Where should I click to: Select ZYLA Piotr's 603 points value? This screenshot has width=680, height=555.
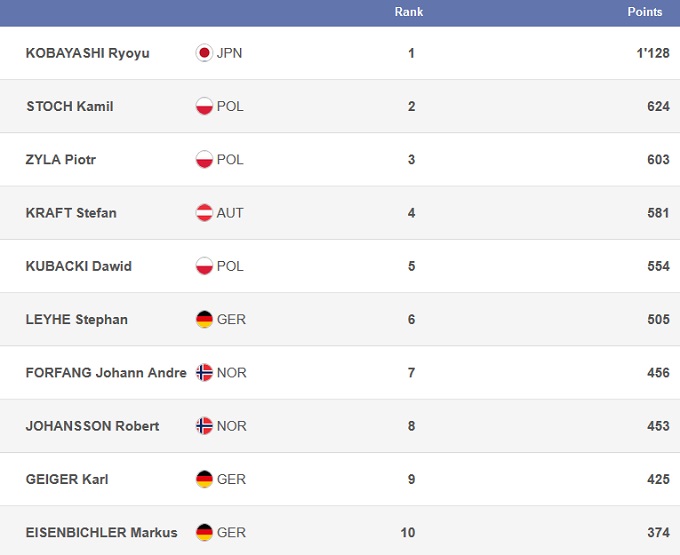658,160
